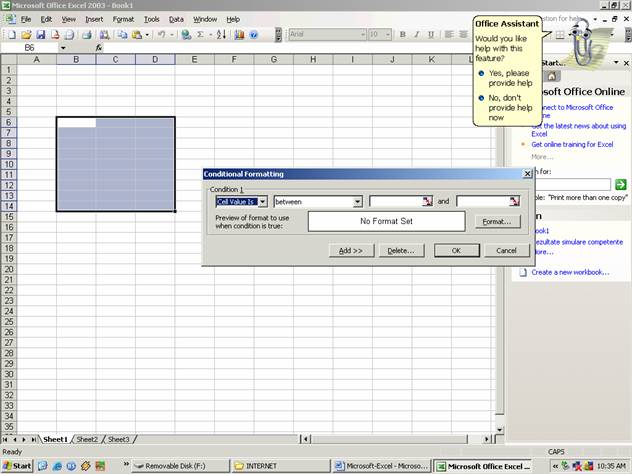This screenshot has height=474, width=632.
Task: Open the Undo history dropdown arrow
Action: pyautogui.click(x=172, y=35)
